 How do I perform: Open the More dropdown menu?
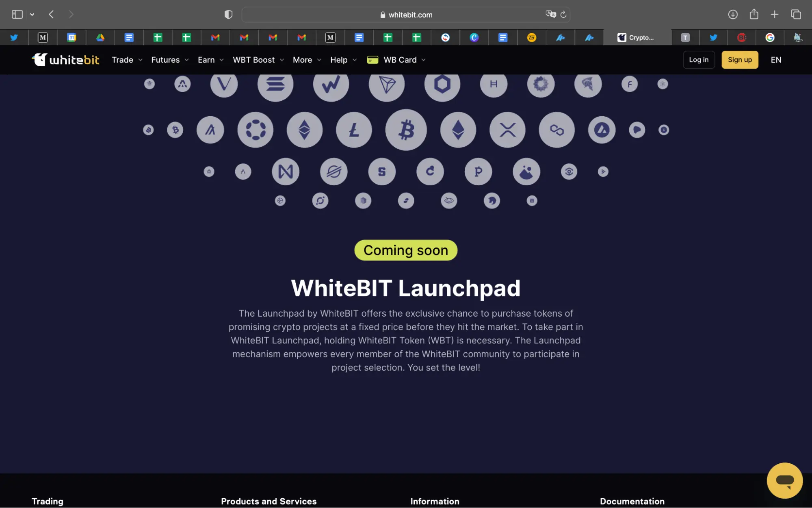tap(307, 60)
